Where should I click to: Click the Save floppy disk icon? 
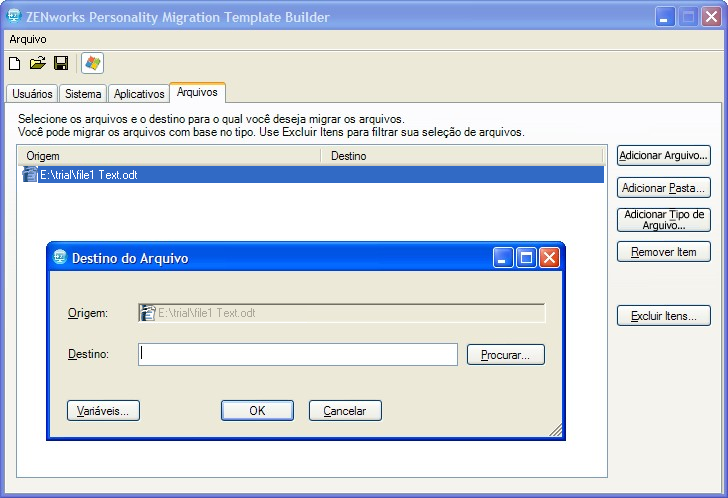(61, 63)
